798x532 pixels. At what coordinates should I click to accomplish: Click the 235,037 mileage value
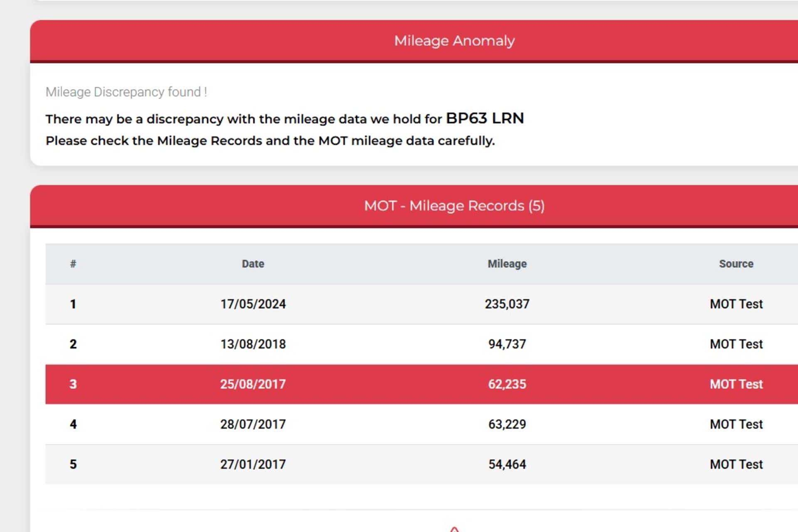507,304
